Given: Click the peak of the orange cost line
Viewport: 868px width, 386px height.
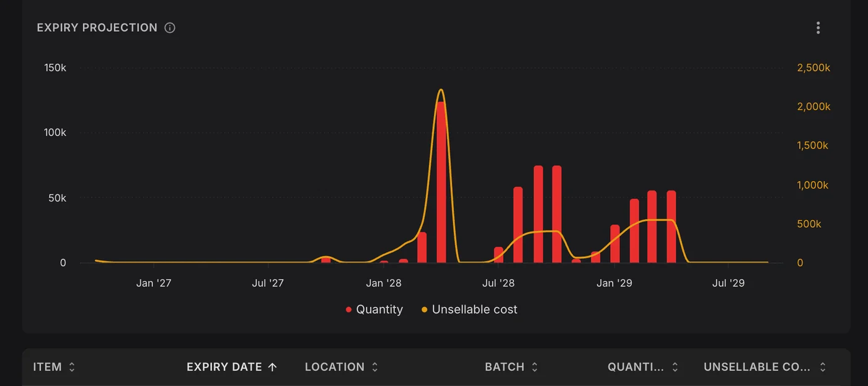Looking at the screenshot, I should [441, 90].
